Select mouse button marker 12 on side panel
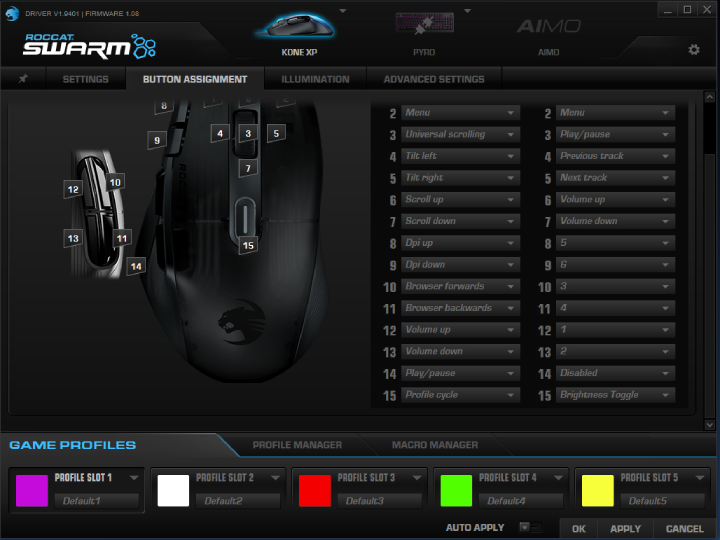720x540 pixels. click(x=73, y=189)
